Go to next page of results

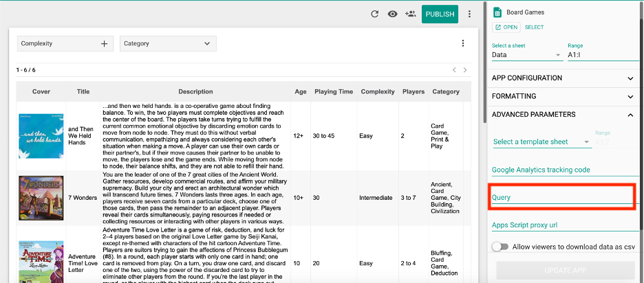pyautogui.click(x=465, y=70)
